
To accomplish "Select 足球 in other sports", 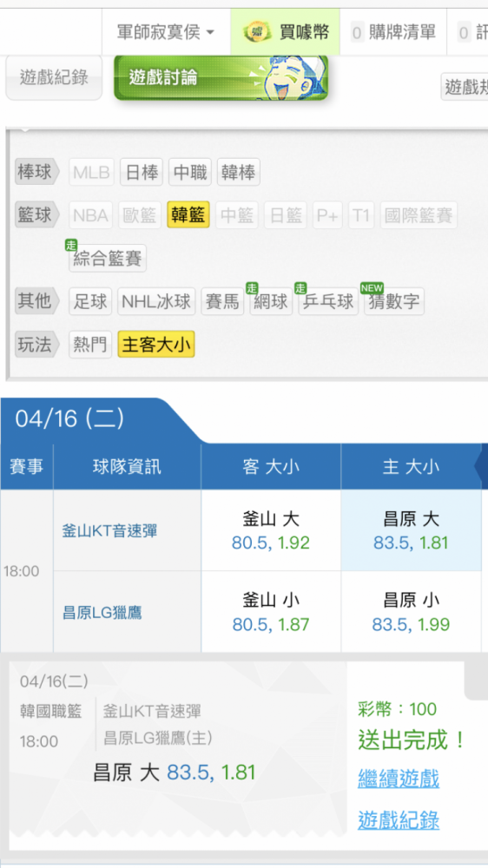I will (90, 301).
